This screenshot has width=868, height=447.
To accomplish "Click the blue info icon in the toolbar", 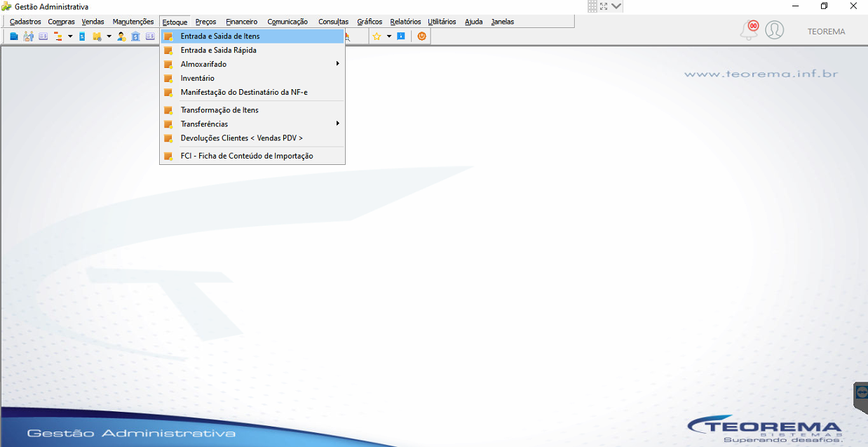I will 401,36.
